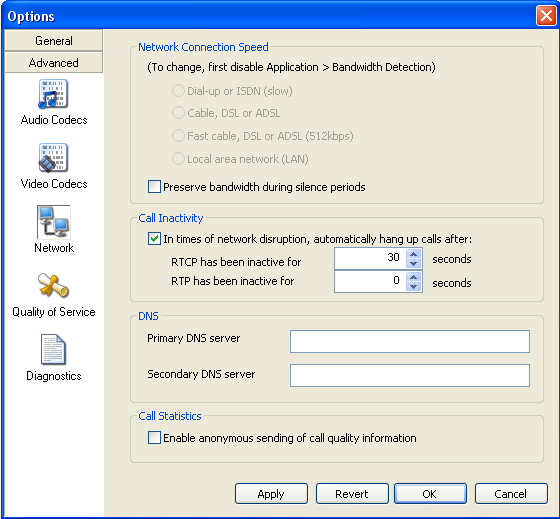Click the Secondary DNS server field
Image resolution: width=560 pixels, height=519 pixels.
410,375
